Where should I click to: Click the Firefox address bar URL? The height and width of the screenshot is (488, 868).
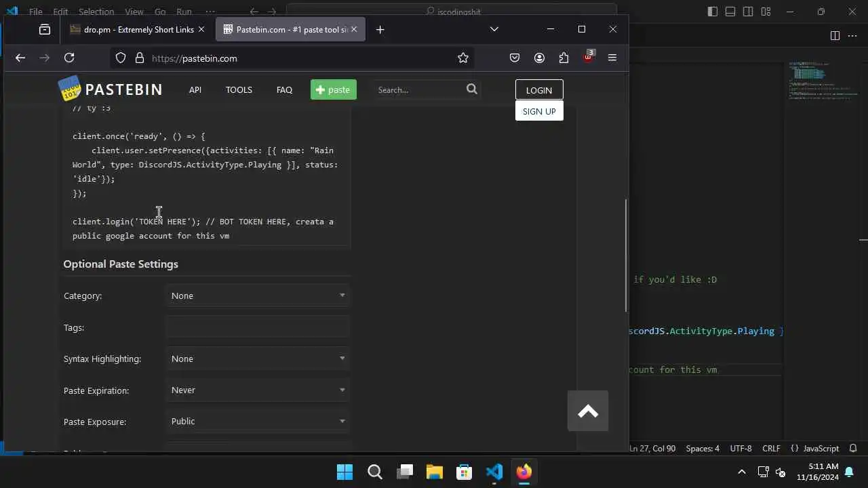(x=194, y=58)
